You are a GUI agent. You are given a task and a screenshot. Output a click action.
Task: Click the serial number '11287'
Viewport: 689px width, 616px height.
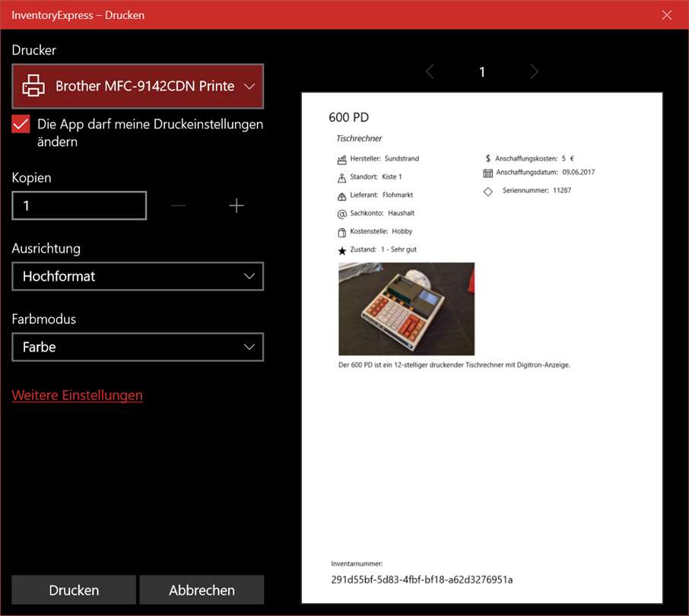[562, 190]
